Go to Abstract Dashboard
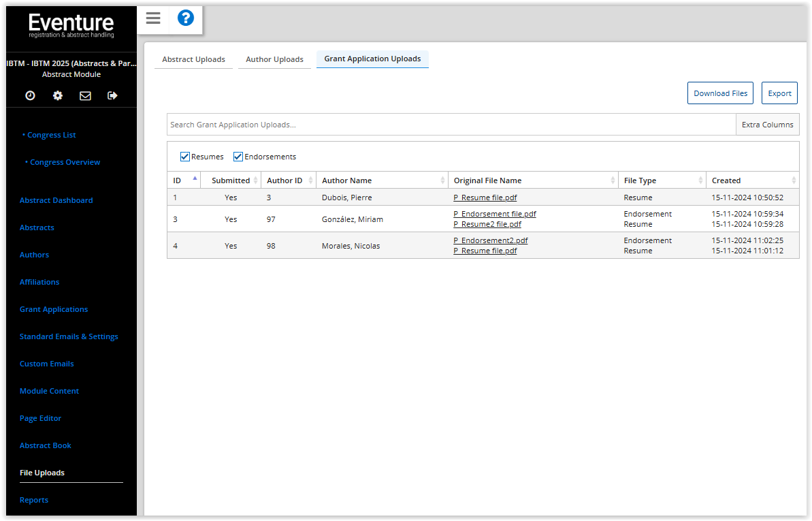The image size is (812, 521). point(56,200)
